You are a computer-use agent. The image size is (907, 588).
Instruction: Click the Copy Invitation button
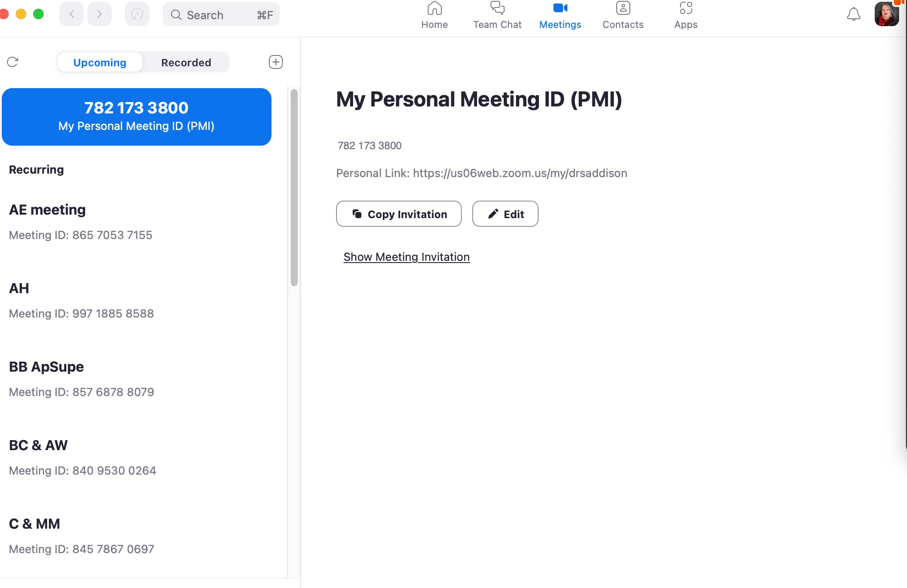[x=399, y=214]
